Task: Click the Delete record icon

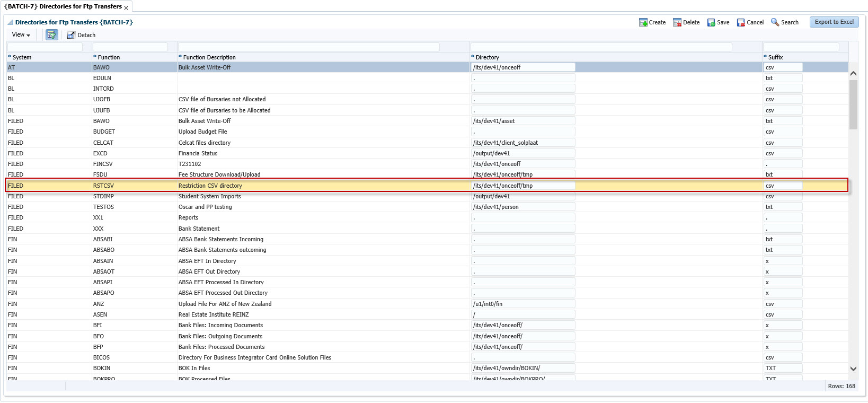Action: coord(677,22)
